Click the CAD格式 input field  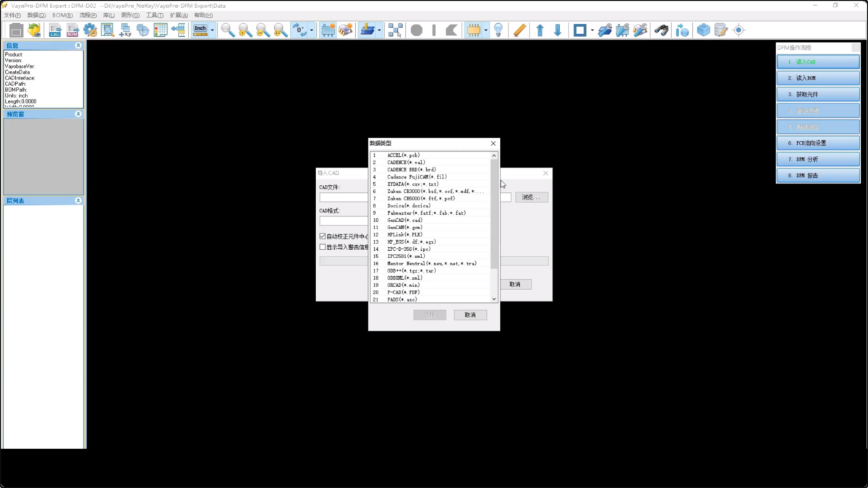coord(344,221)
